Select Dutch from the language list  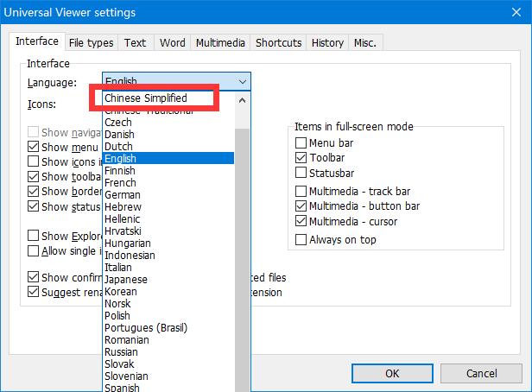tap(168, 147)
